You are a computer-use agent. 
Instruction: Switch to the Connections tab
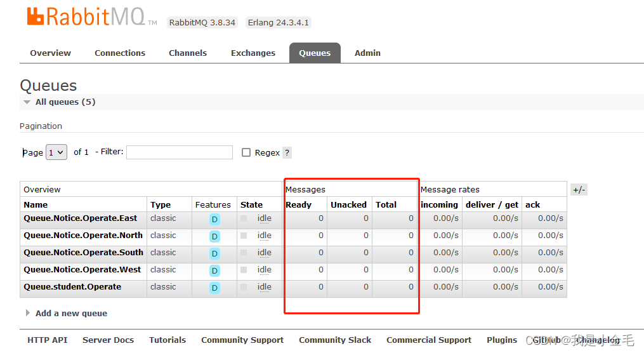point(120,53)
